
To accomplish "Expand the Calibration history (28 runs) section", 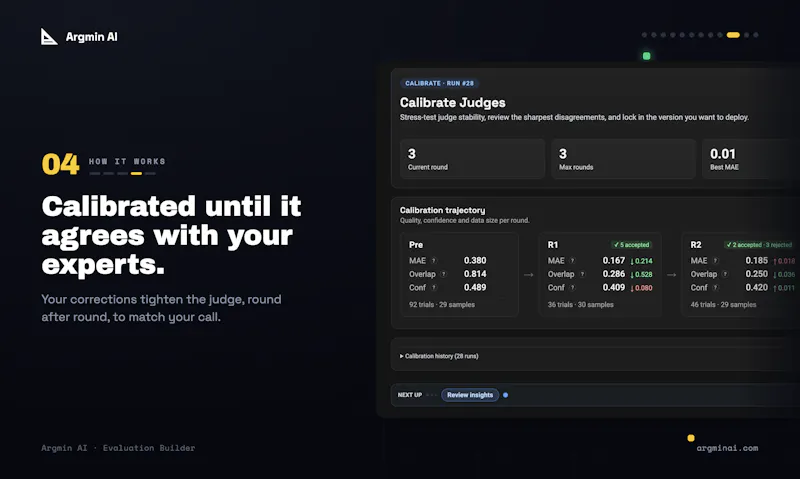I will pos(439,356).
